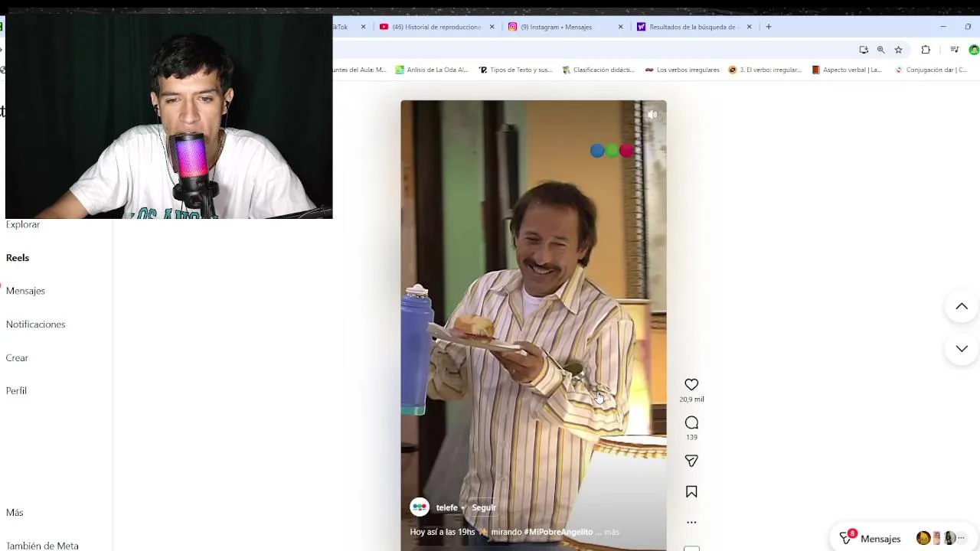Expand the caption with 'más'
This screenshot has width=980, height=551.
[611, 532]
